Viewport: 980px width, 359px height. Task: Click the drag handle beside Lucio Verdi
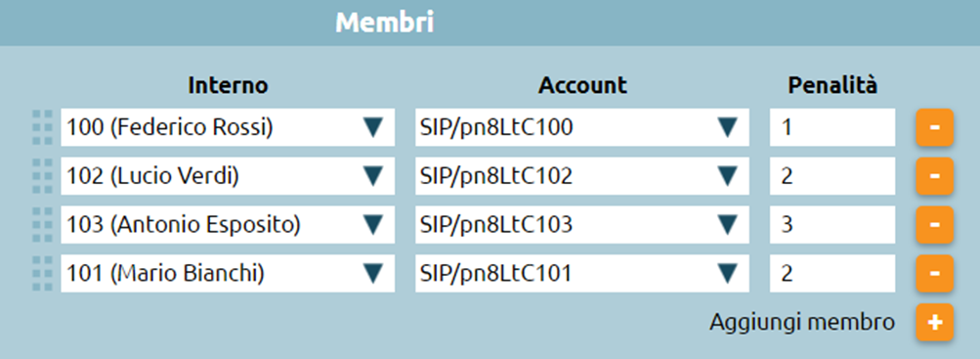coord(42,176)
